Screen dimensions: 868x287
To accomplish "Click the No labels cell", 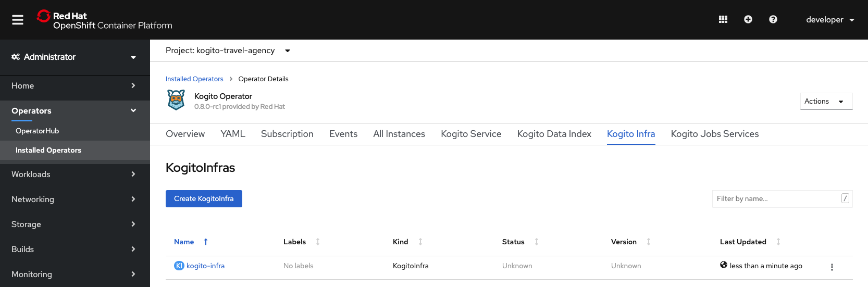I will click(x=299, y=266).
